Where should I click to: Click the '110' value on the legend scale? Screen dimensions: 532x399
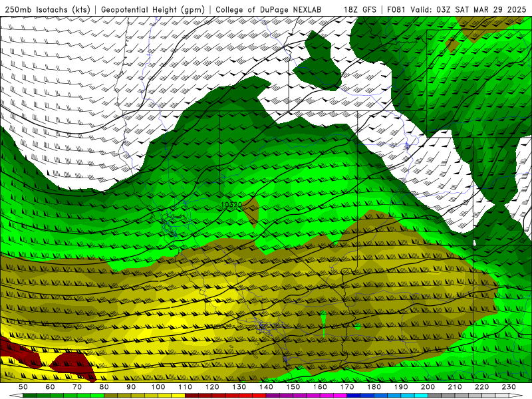(185, 387)
